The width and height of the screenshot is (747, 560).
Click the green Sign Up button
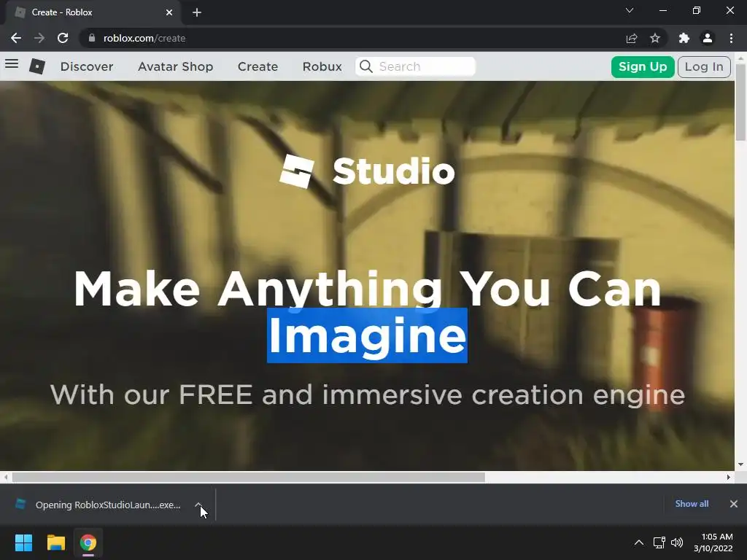642,66
